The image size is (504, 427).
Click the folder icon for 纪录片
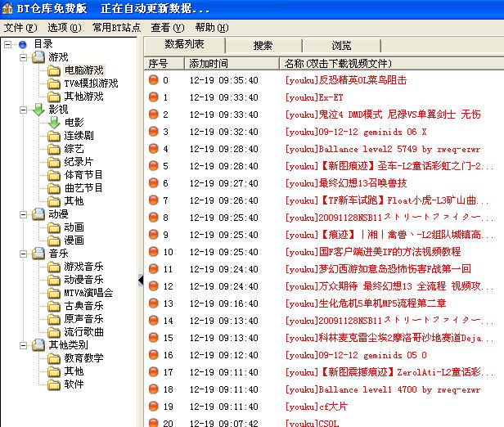pyautogui.click(x=54, y=162)
